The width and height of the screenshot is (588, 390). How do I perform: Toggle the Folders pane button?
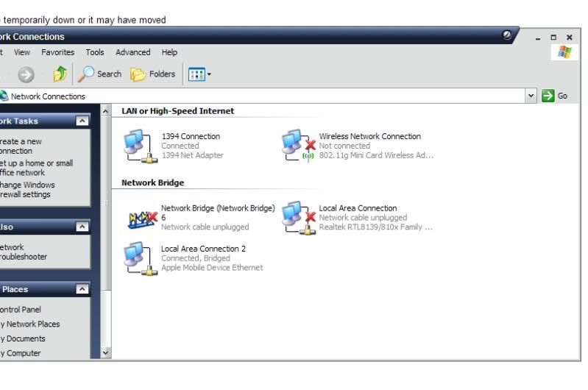(153, 74)
